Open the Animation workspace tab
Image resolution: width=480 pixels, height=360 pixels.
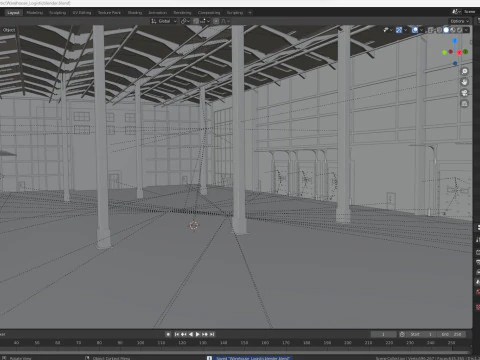tap(157, 13)
